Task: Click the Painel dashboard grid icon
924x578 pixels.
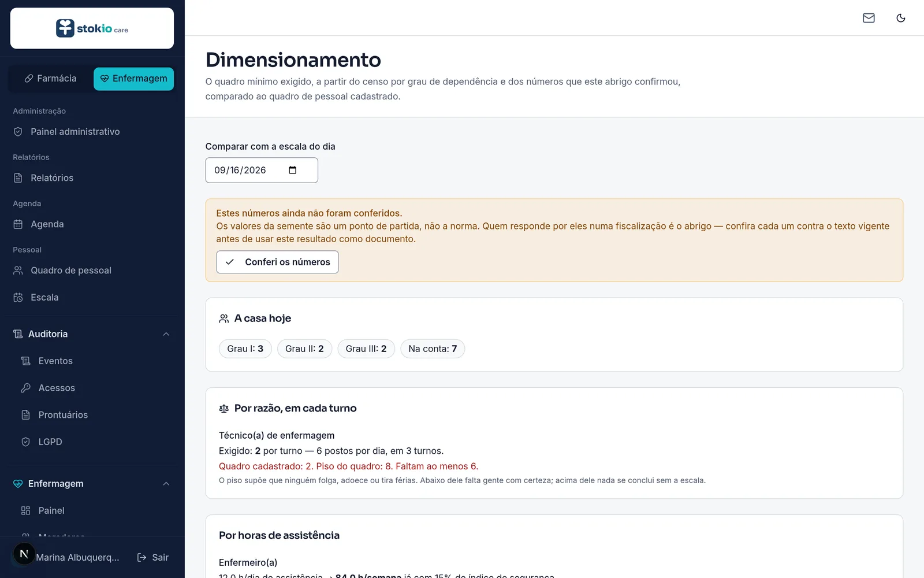Action: pyautogui.click(x=25, y=511)
